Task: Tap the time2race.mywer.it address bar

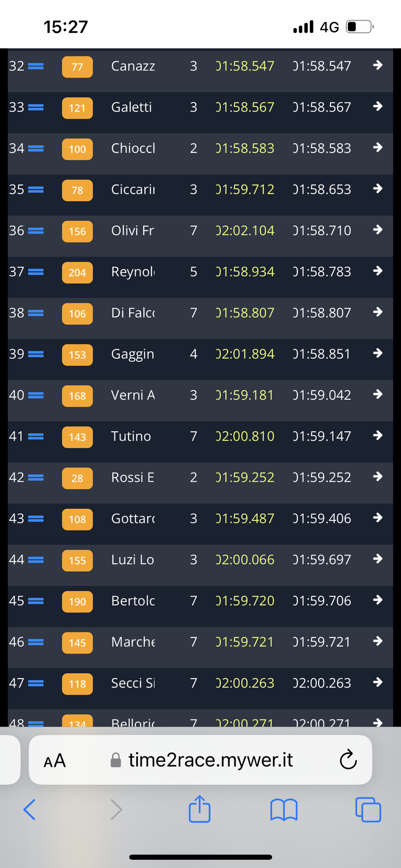Action: tap(211, 760)
